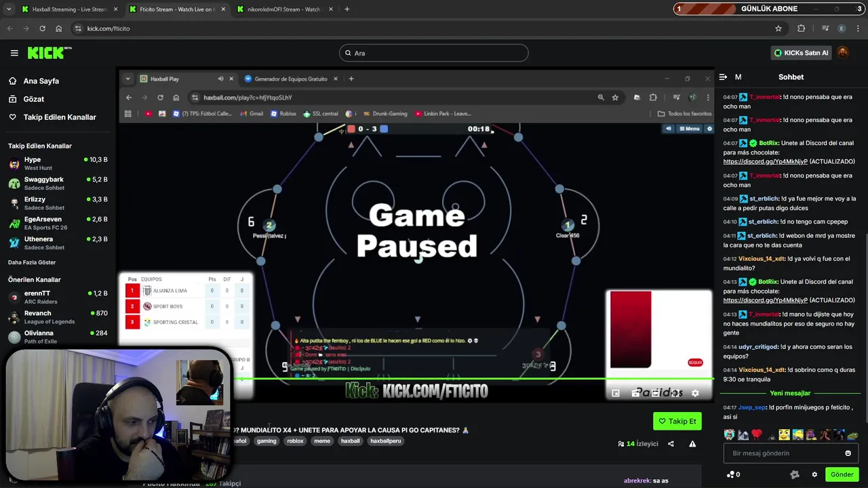This screenshot has width=868, height=488.
Task: Open recommended channel Olivianna
Action: (x=58, y=337)
